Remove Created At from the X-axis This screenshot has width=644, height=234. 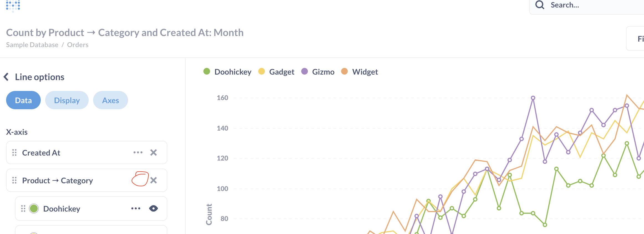tap(154, 152)
